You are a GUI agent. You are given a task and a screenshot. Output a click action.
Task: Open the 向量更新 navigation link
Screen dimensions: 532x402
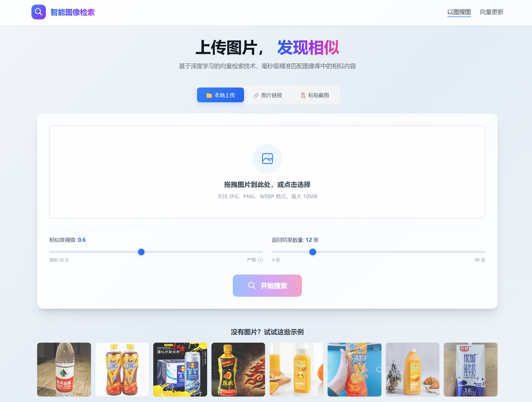492,12
